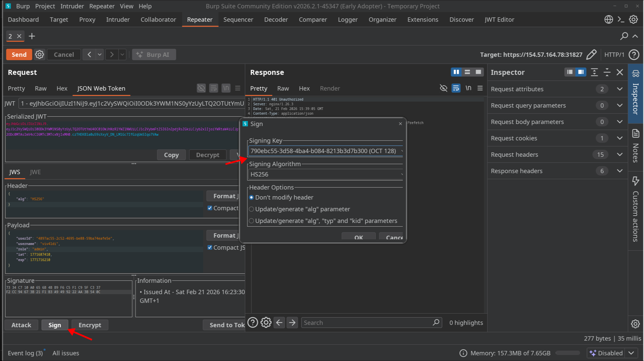Select tabbed response layout icon

[x=478, y=72]
